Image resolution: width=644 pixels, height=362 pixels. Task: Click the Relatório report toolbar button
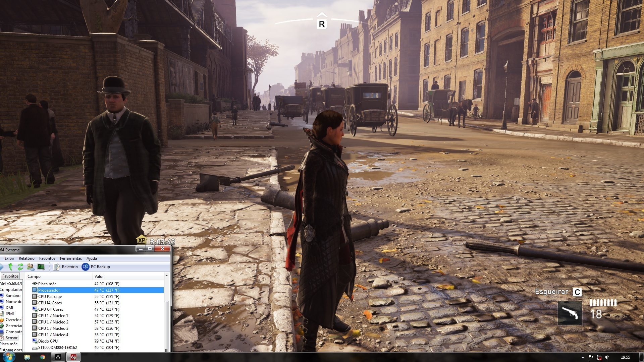(66, 267)
